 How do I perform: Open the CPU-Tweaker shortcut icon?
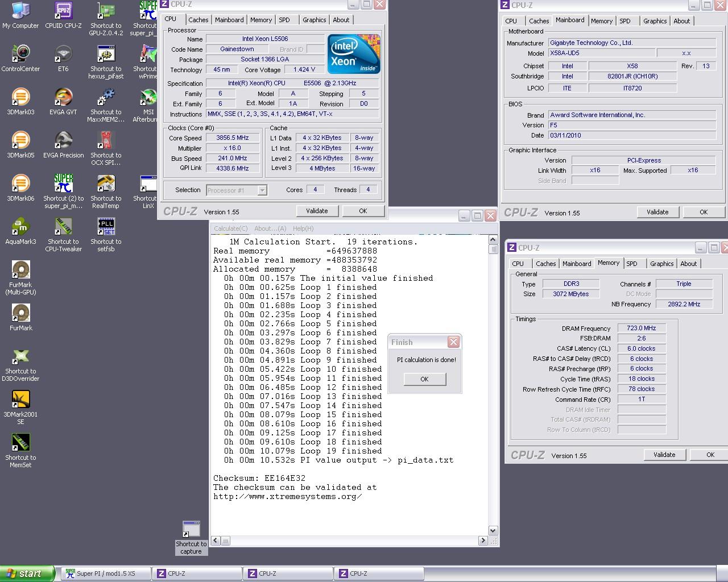[63, 235]
